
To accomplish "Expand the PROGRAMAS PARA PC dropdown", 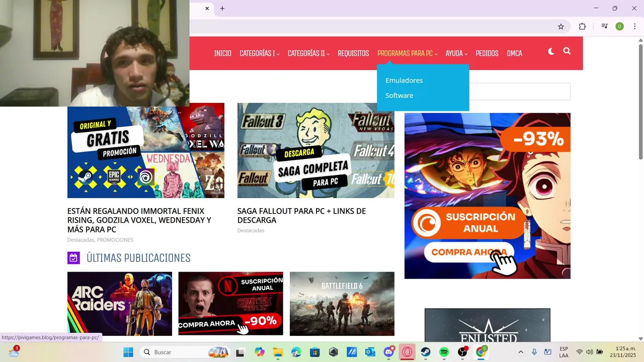I will (x=407, y=53).
